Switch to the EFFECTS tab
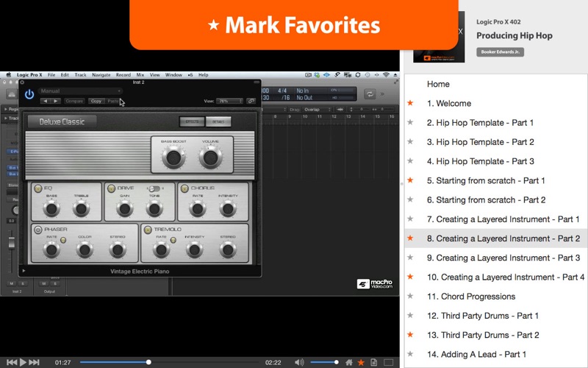This screenshot has height=368, width=588. click(192, 121)
